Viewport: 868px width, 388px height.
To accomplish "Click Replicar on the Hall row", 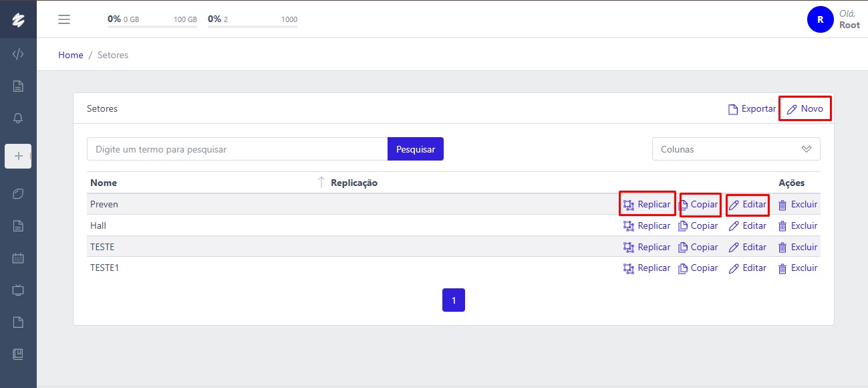I will pos(647,226).
